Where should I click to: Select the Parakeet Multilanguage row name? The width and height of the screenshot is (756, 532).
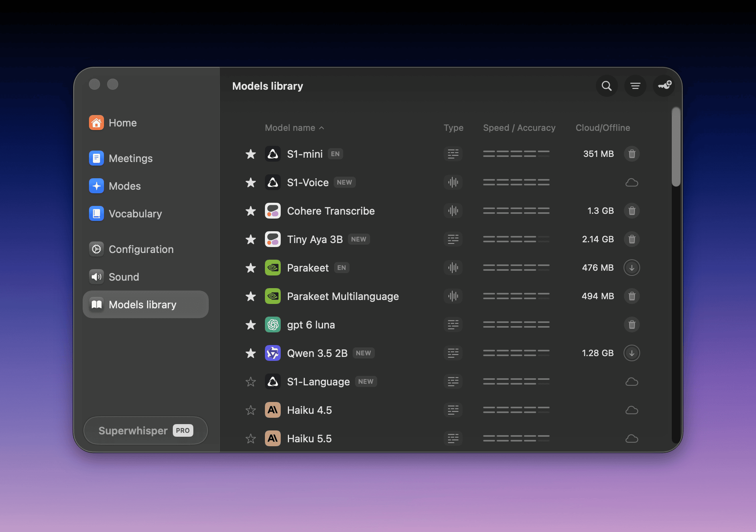click(343, 296)
